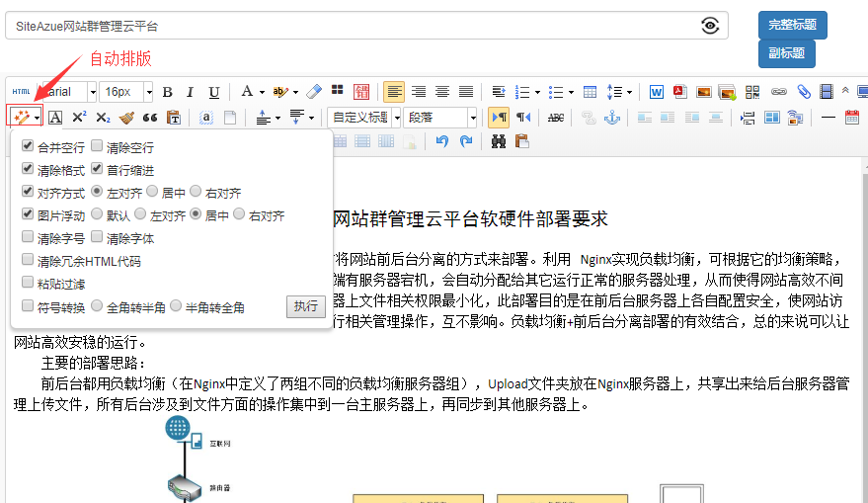
Task: Click the 完整标题 button
Action: 792,26
